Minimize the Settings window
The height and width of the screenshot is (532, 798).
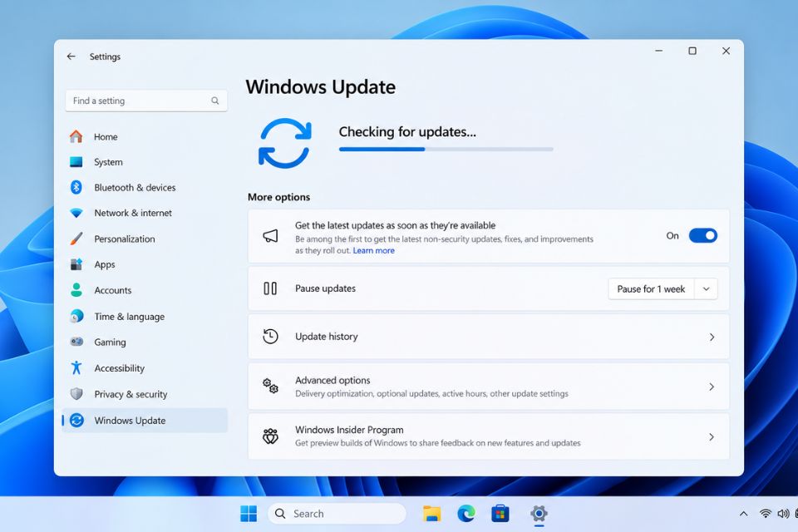[x=658, y=51]
